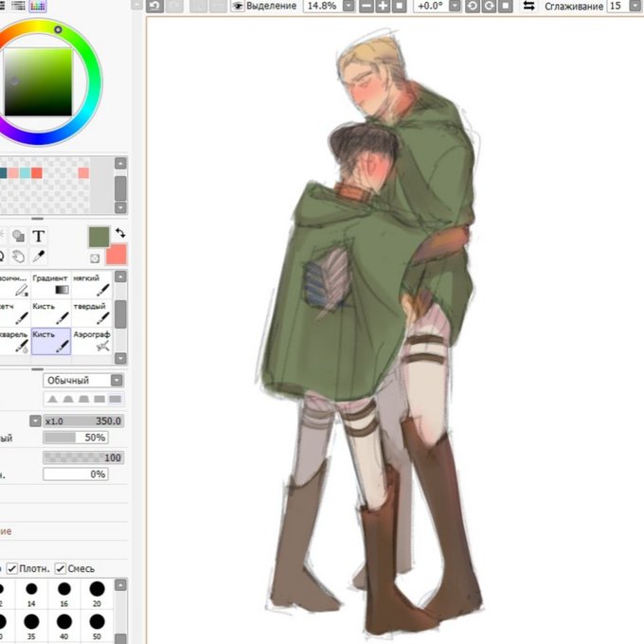
Task: Choose brush size preset 16
Action: tap(64, 594)
